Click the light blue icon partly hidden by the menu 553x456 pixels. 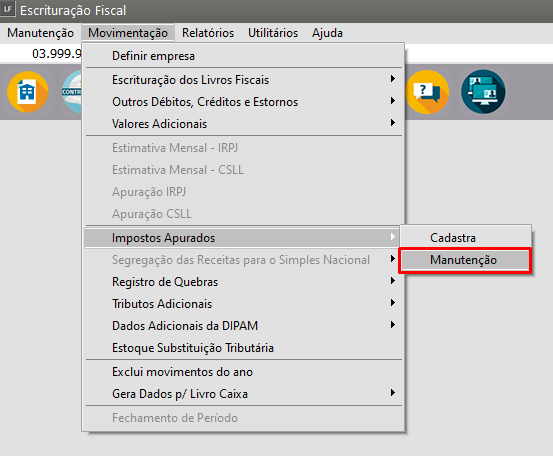point(72,92)
